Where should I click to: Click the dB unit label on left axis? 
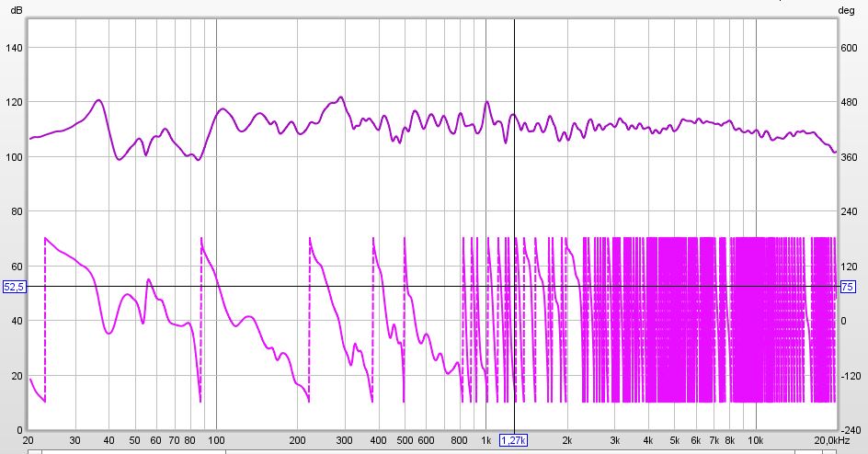coord(15,10)
